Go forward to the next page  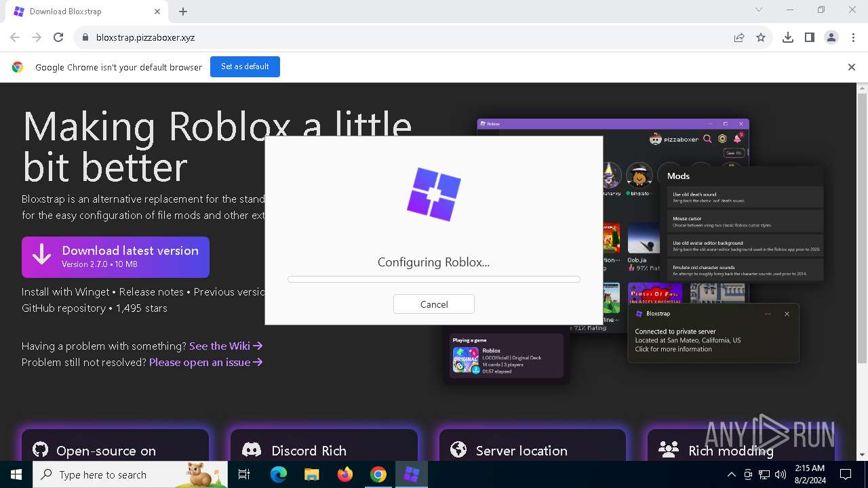coord(37,37)
